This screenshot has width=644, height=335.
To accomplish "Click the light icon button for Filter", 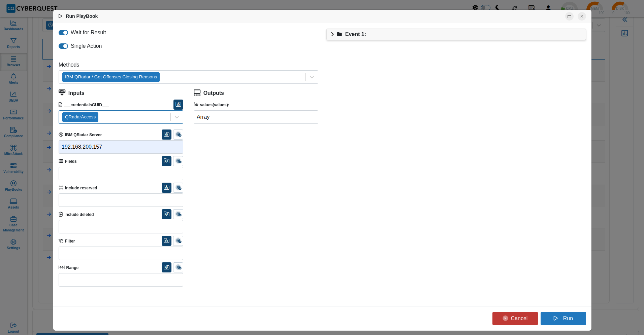I will [178, 241].
